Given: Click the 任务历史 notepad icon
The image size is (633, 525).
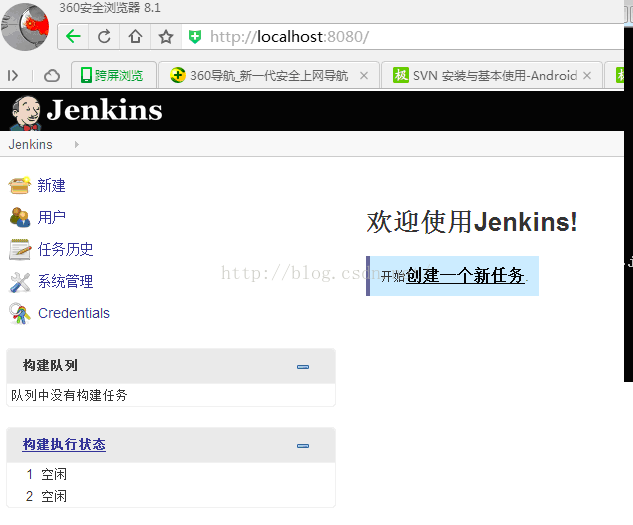Looking at the screenshot, I should tap(20, 249).
